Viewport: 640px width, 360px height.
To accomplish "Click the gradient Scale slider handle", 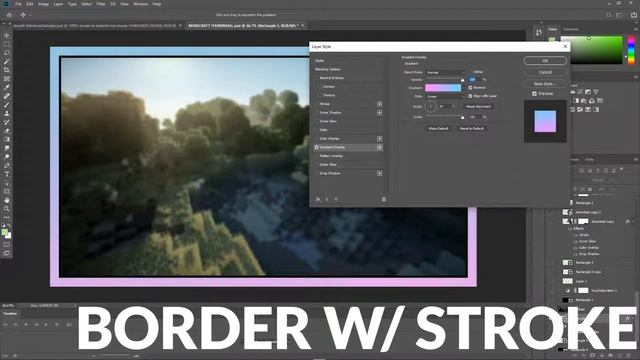I will (462, 118).
